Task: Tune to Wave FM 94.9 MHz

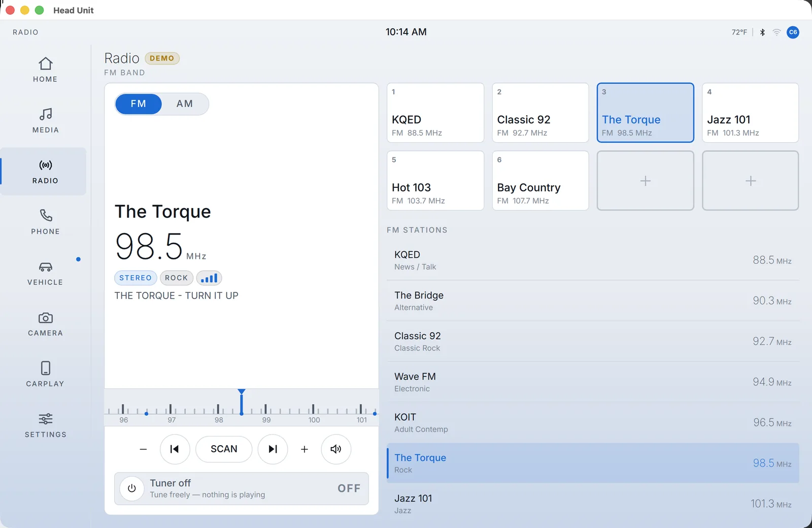Action: (x=593, y=382)
